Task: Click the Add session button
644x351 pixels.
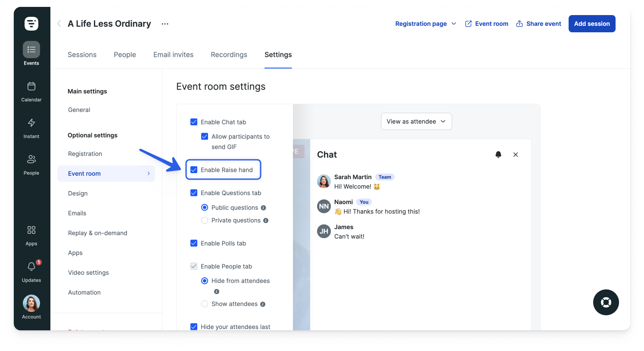Action: [x=592, y=24]
